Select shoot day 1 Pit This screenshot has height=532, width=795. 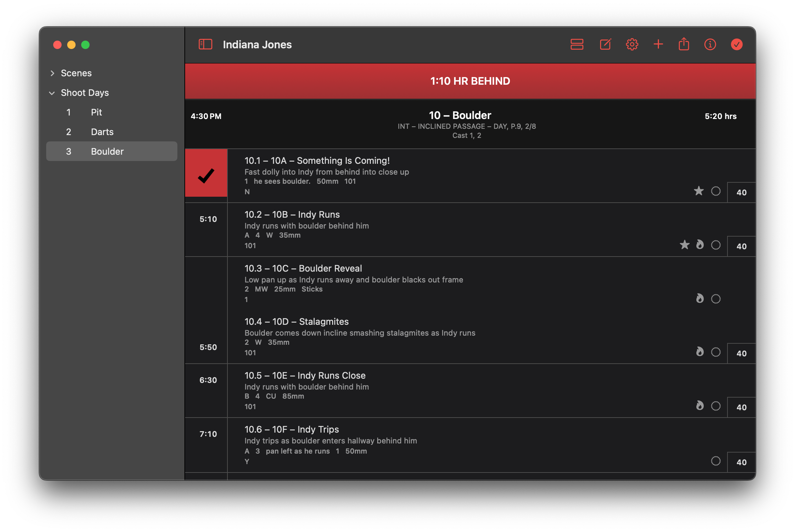pos(96,112)
